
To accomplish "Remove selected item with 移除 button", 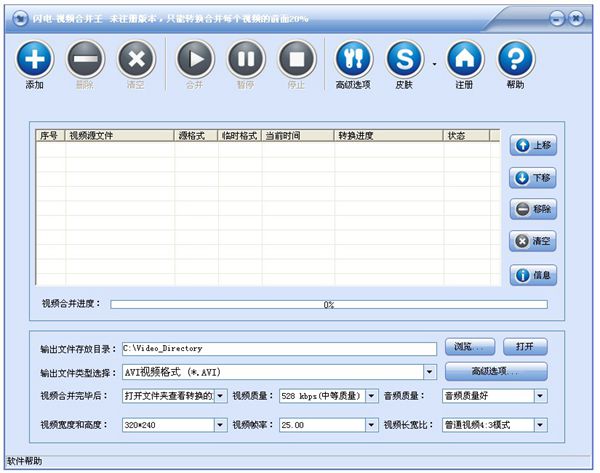I will click(533, 209).
